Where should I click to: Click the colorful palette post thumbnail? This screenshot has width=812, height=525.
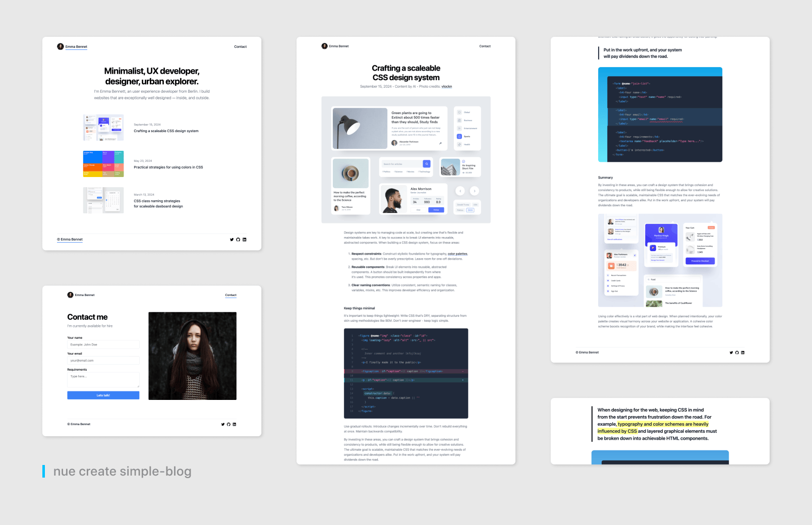pyautogui.click(x=103, y=164)
